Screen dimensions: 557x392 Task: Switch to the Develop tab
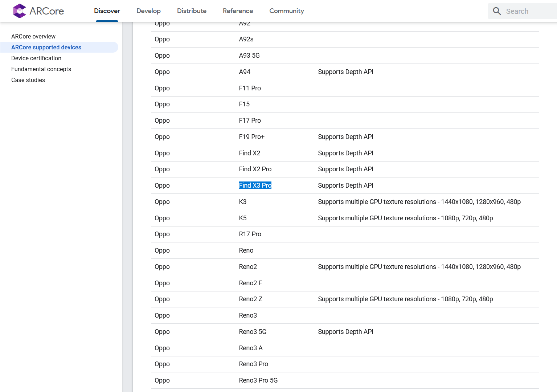[148, 11]
